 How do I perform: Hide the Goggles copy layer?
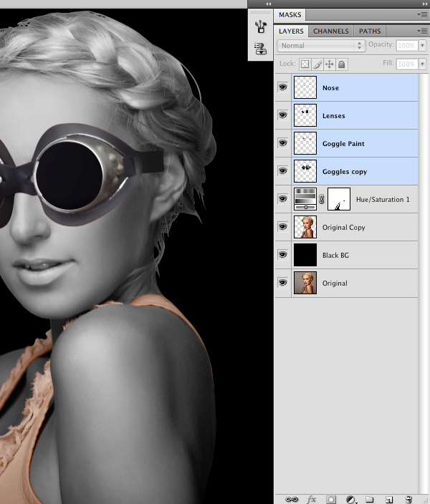282,171
